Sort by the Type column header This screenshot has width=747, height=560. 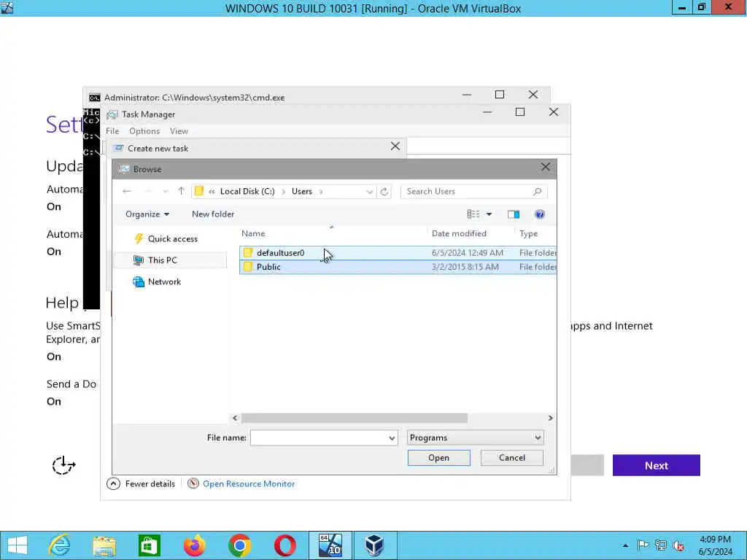(x=528, y=233)
